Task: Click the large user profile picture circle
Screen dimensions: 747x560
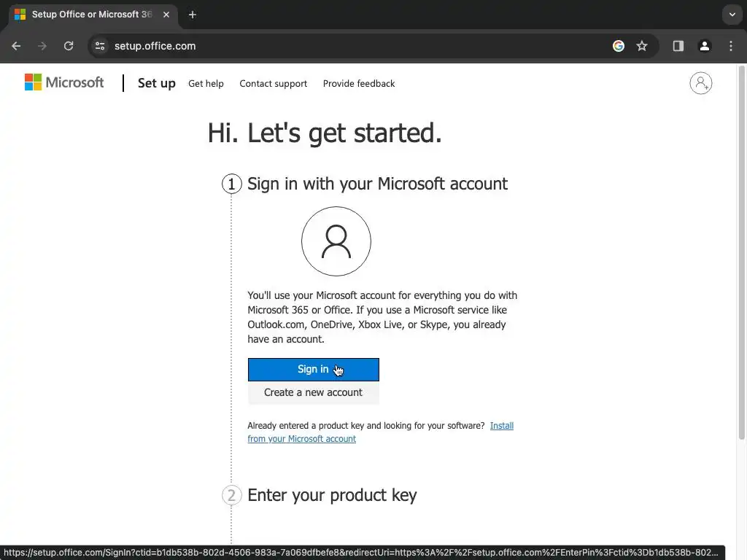Action: point(336,241)
